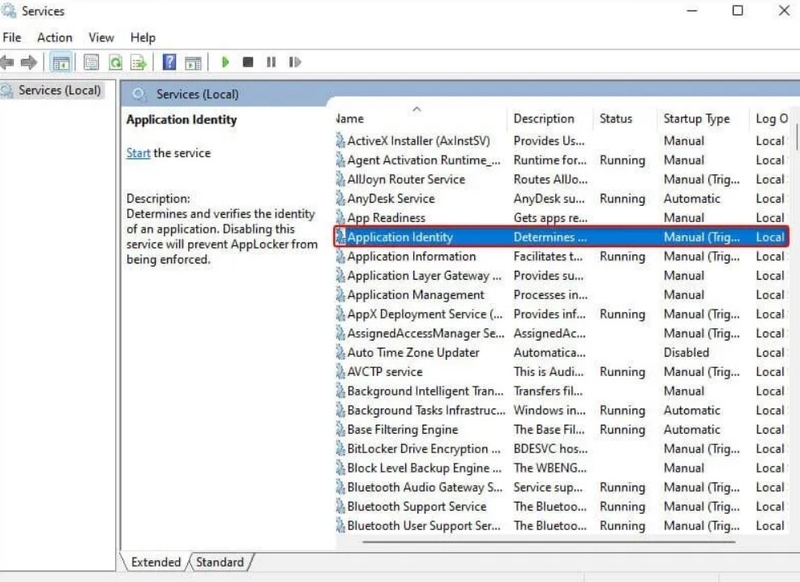Screen dimensions: 800x582
Task: Click 'BDESVC hos...' description cell
Action: coord(551,449)
